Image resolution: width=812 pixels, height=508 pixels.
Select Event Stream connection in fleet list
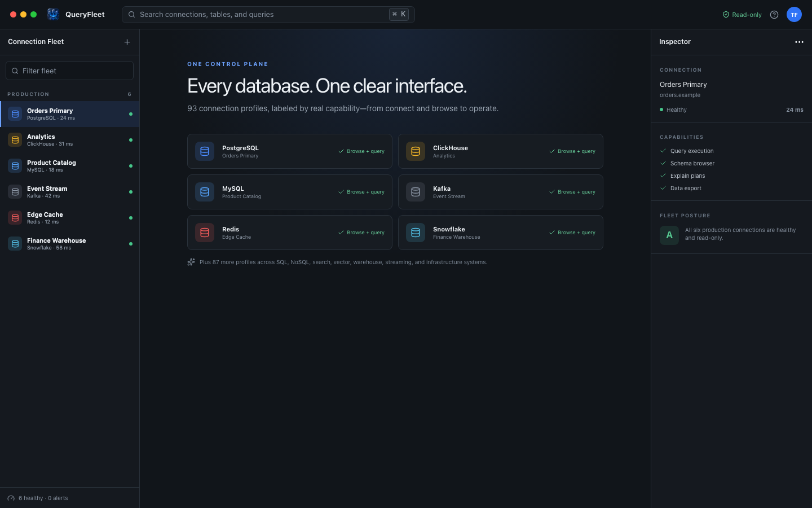point(70,192)
